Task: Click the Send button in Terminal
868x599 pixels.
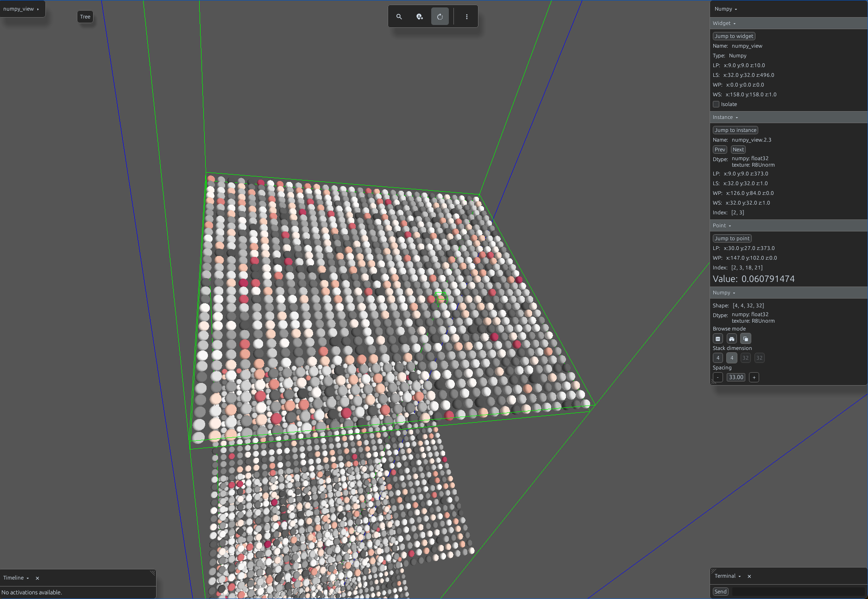Action: click(x=720, y=592)
